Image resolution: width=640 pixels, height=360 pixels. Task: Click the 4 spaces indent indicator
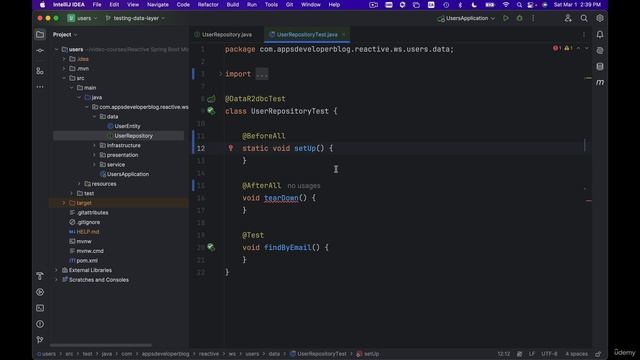[x=576, y=354]
